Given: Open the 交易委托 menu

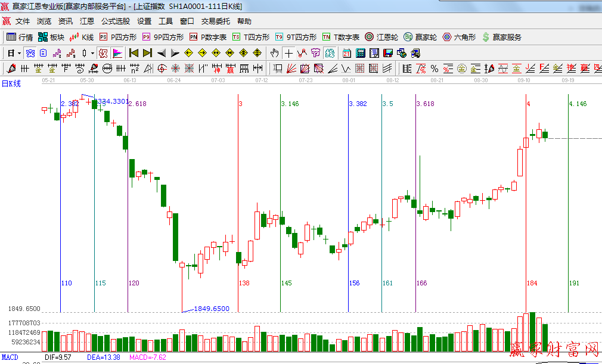Looking at the screenshot, I should pos(215,21).
